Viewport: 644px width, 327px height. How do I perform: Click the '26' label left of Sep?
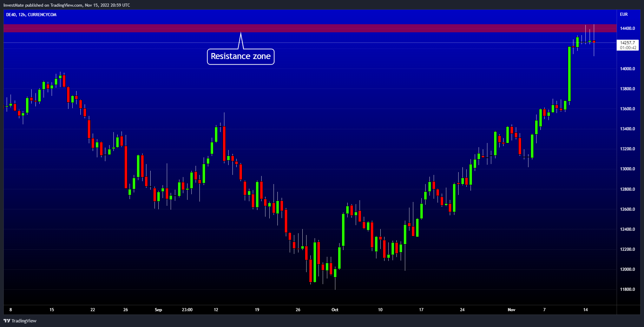point(126,310)
